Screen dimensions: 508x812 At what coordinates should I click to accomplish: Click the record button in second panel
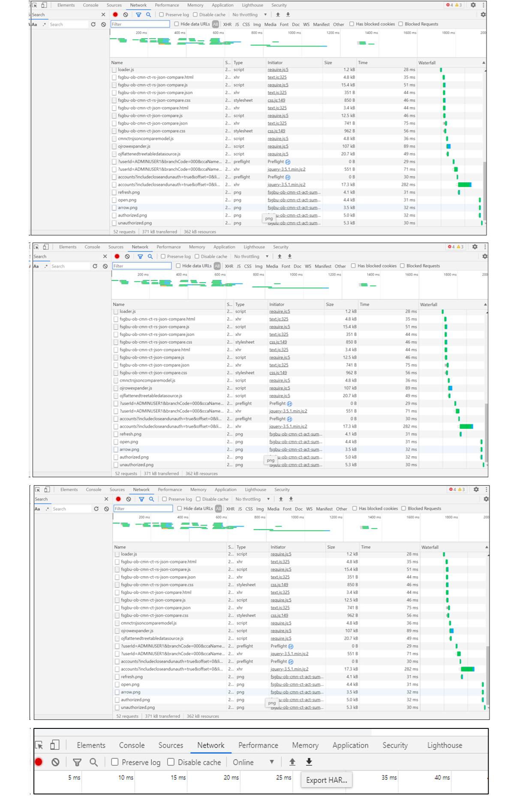[117, 256]
